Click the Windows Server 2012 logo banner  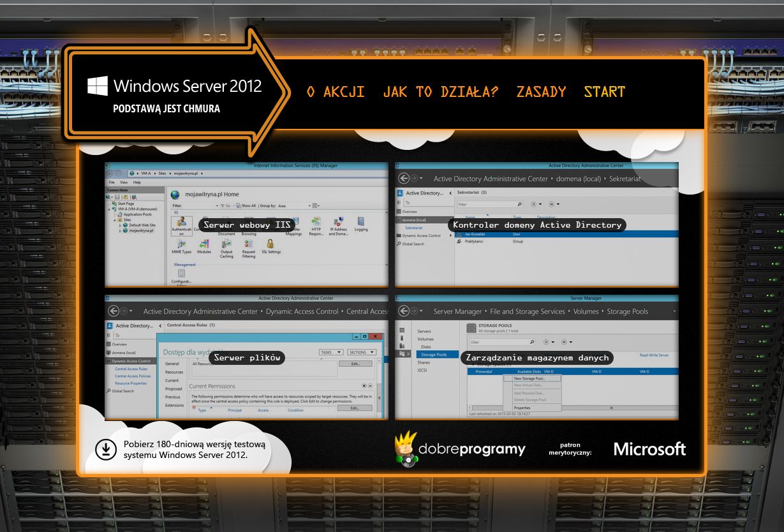(175, 94)
